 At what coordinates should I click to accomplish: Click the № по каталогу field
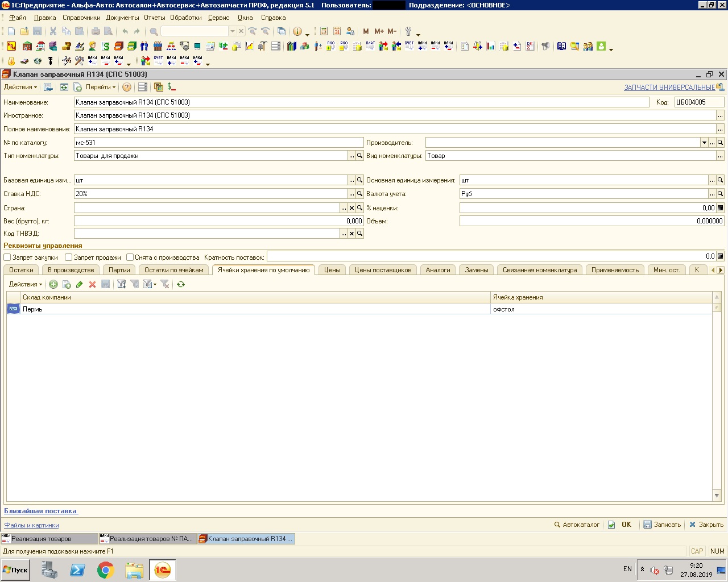218,143
